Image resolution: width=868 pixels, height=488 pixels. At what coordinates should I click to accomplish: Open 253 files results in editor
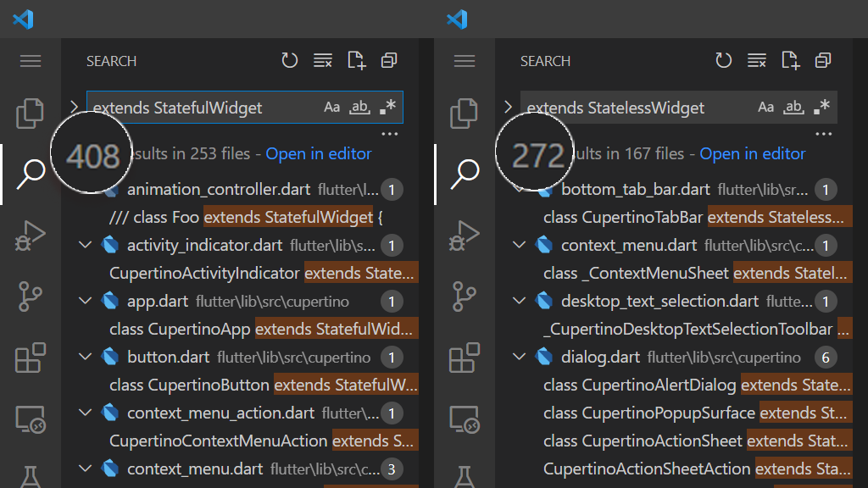coord(319,154)
